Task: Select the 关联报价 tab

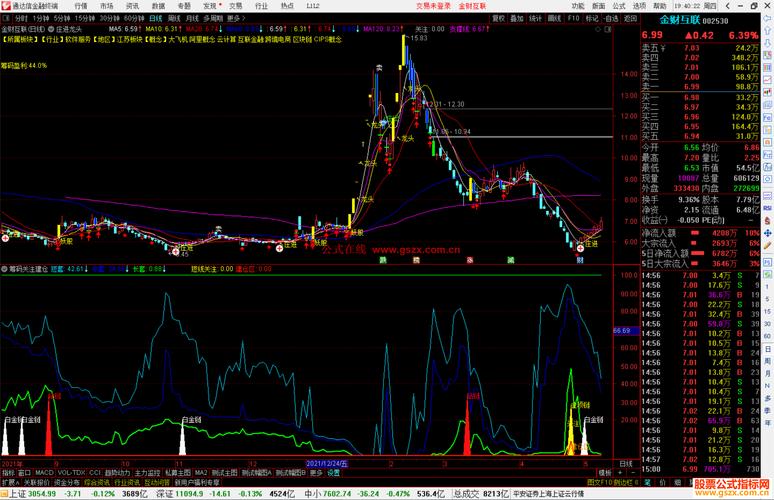Action: [x=37, y=482]
